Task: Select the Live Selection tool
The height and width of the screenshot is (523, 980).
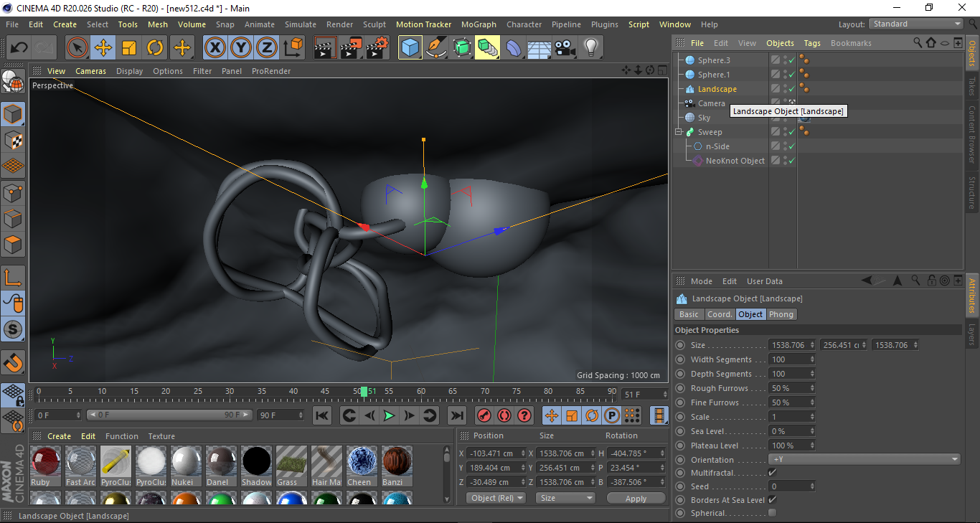Action: (x=77, y=48)
